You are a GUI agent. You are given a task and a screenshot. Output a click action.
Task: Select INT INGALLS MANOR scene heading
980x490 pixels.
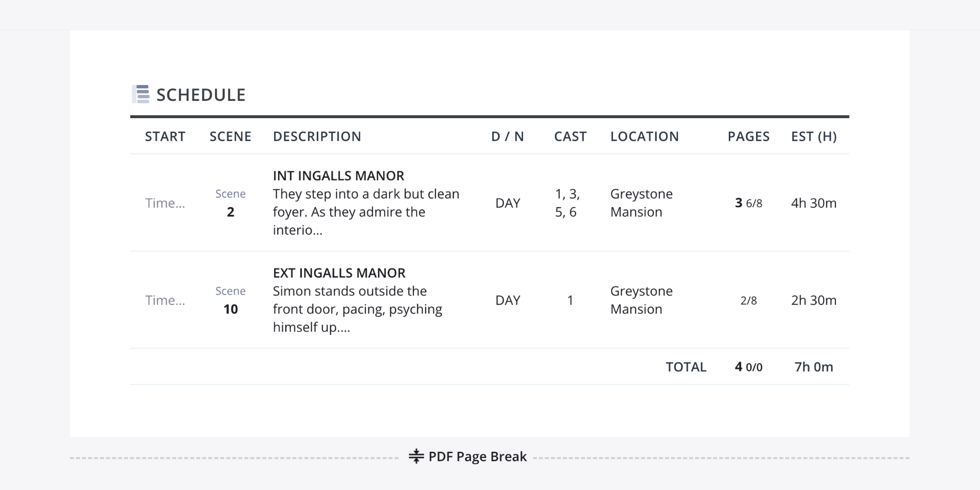tap(338, 176)
